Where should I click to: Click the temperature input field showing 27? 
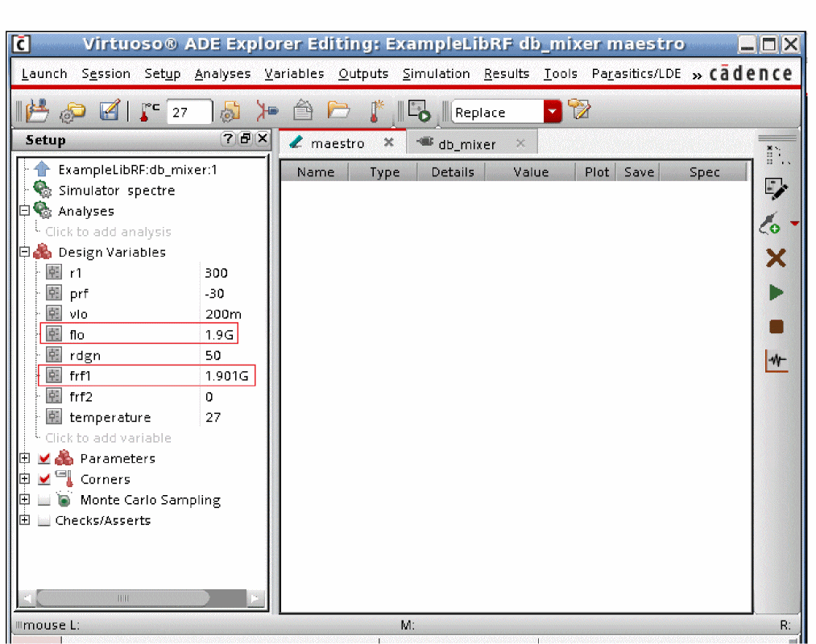click(189, 112)
